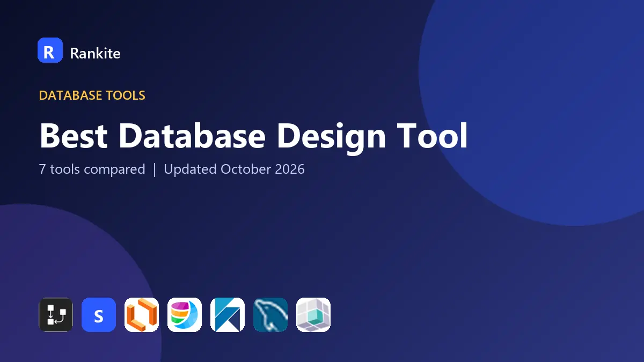Click the 'Updated October 2026' text
644x362 pixels.
(x=234, y=169)
